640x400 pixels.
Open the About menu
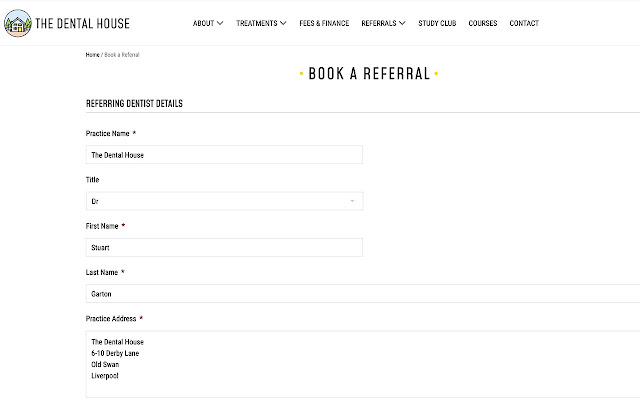click(203, 23)
